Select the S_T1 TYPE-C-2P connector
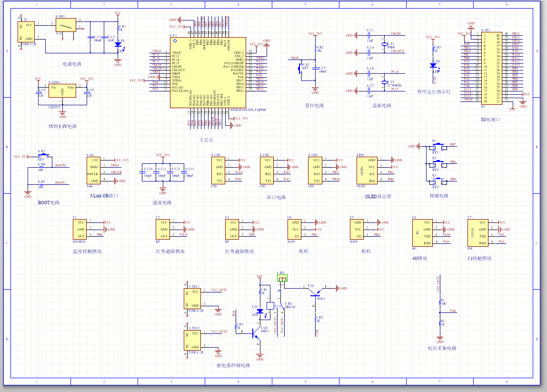 tap(26, 32)
